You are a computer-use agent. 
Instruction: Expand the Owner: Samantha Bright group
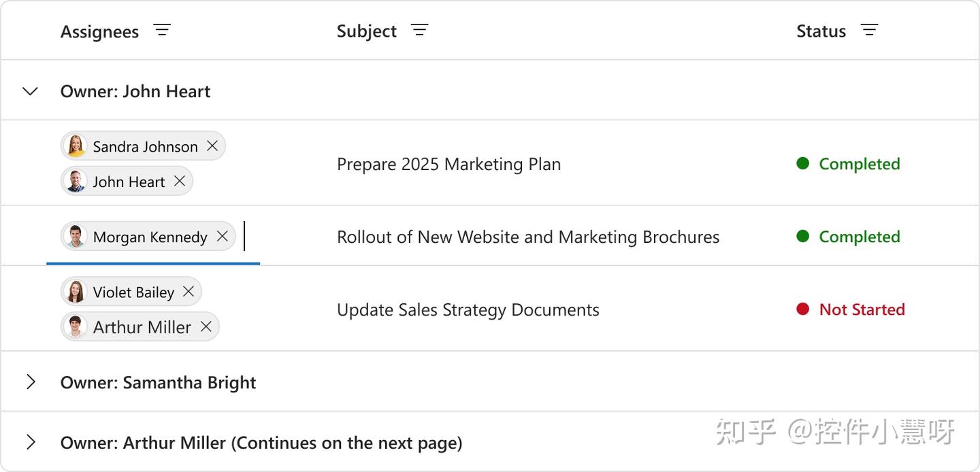pyautogui.click(x=30, y=382)
